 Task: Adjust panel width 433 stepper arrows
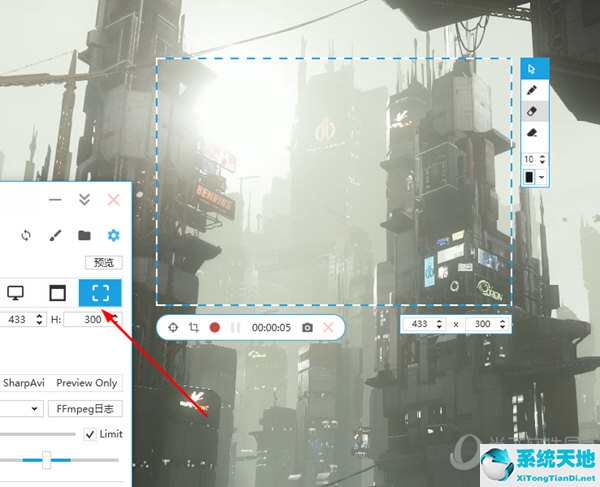39,319
